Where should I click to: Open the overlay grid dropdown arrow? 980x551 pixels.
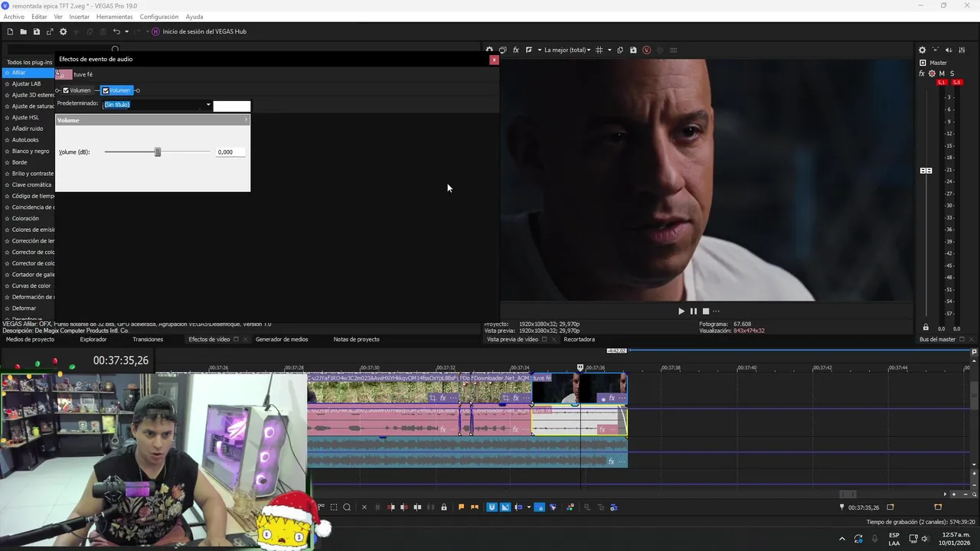click(609, 50)
